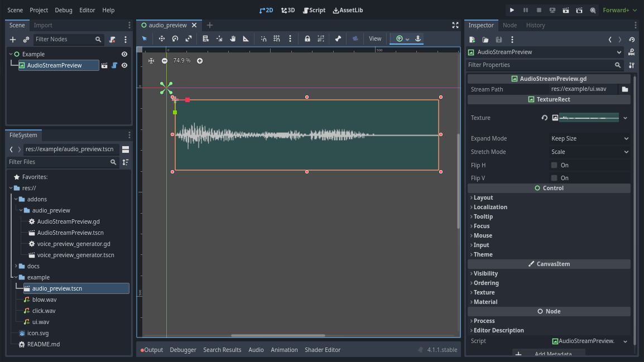Viewport: 644px width, 362px height.
Task: Switch to the Import tab
Action: click(43, 25)
